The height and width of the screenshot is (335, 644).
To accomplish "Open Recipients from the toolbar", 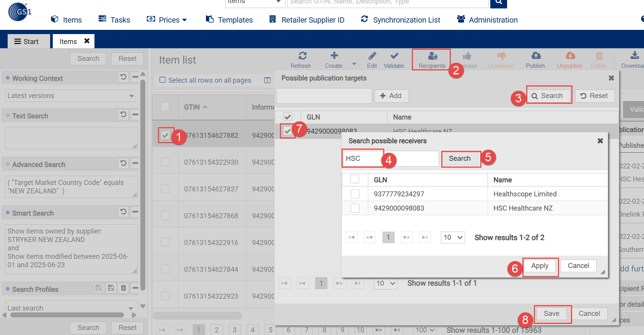I will (x=432, y=60).
